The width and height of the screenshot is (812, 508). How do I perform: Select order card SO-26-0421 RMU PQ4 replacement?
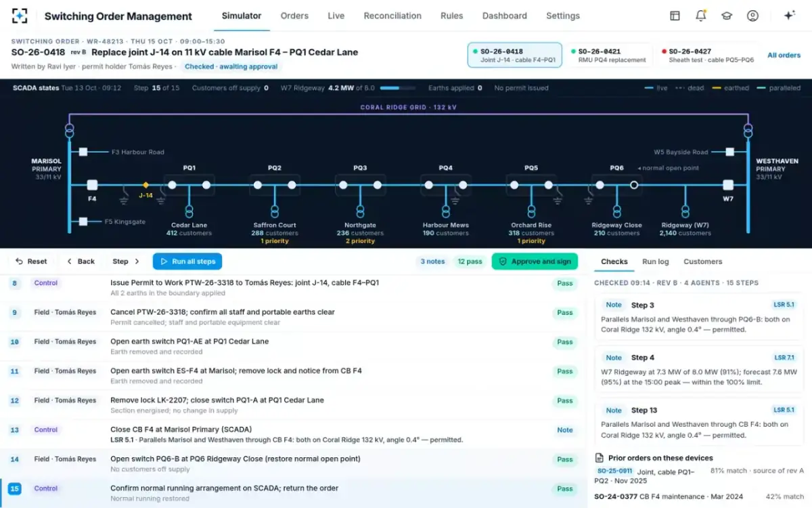[608, 56]
